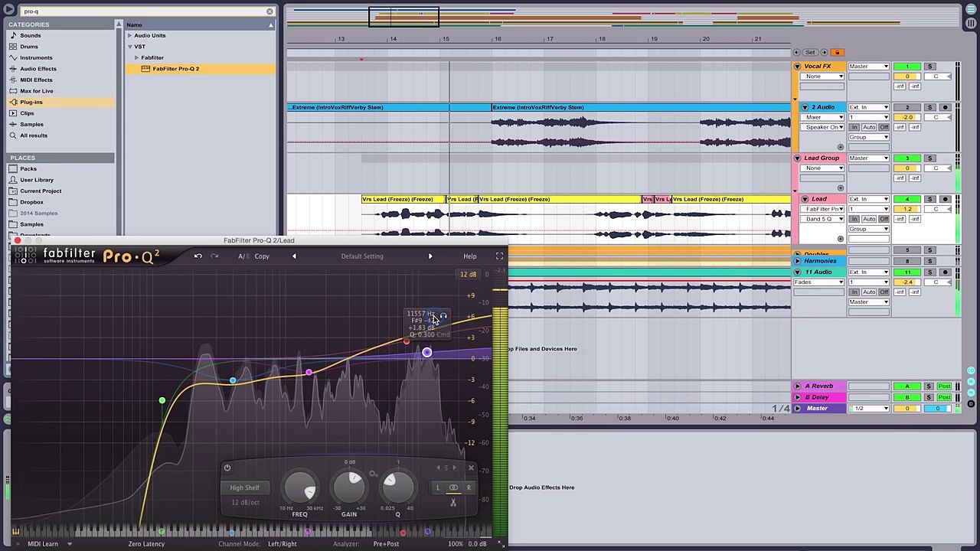Toggle the Vocal FX track activator
This screenshot has width=980, height=551.
(x=907, y=67)
